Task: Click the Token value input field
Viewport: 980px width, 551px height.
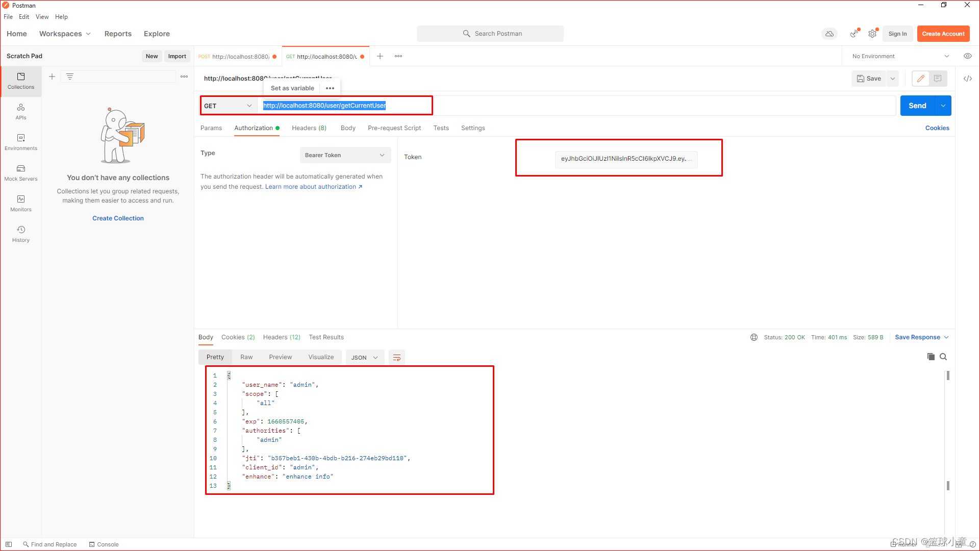Action: (x=626, y=159)
